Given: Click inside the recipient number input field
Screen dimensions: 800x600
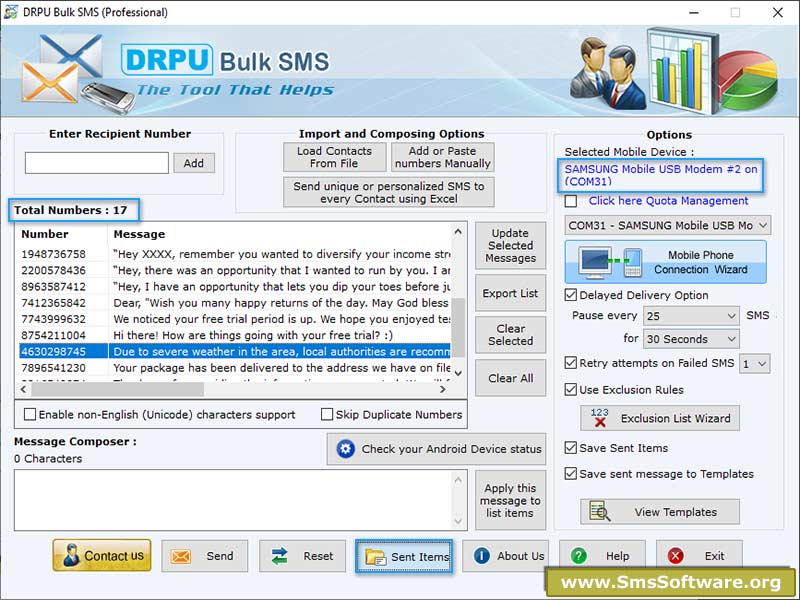Looking at the screenshot, I should pos(96,162).
